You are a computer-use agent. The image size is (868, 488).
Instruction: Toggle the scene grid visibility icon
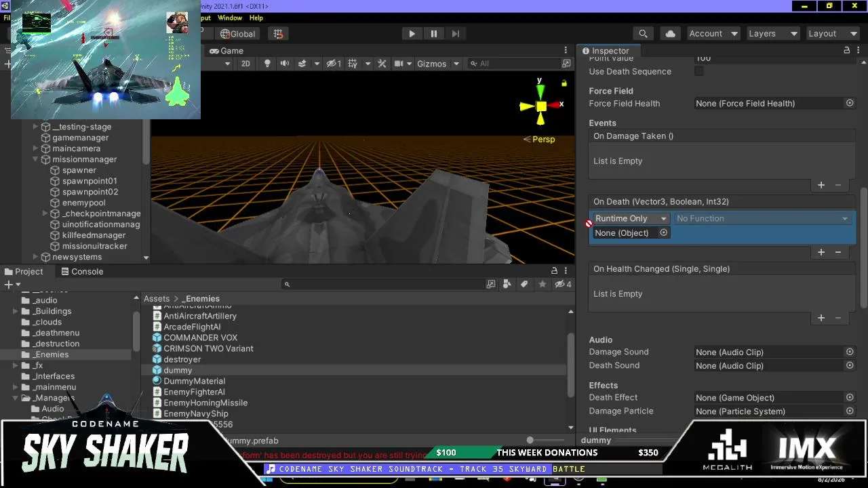click(353, 63)
